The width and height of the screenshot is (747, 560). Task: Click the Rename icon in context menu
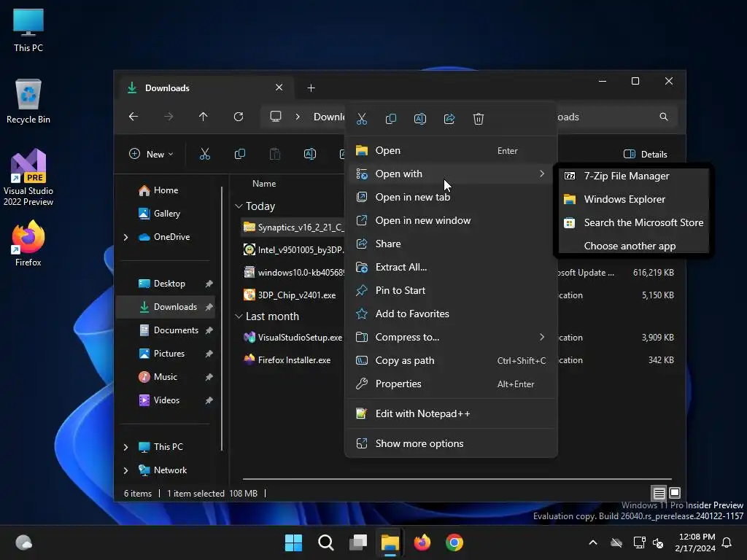coord(419,119)
